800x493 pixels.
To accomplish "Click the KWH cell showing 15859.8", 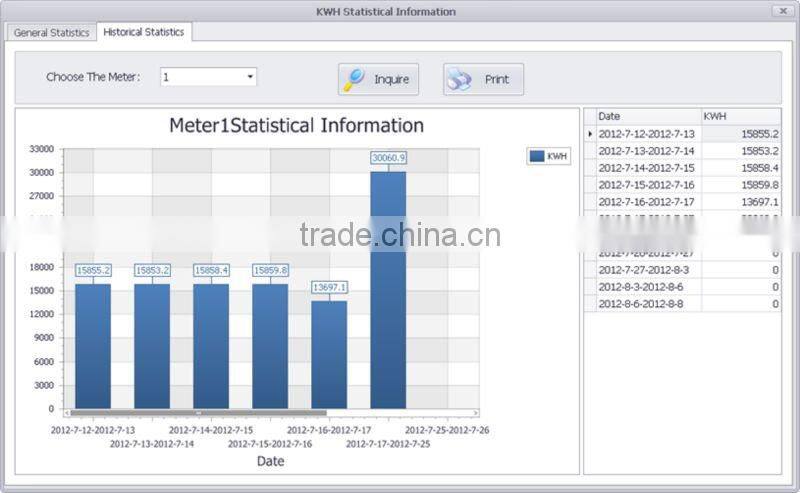I will coord(740,185).
